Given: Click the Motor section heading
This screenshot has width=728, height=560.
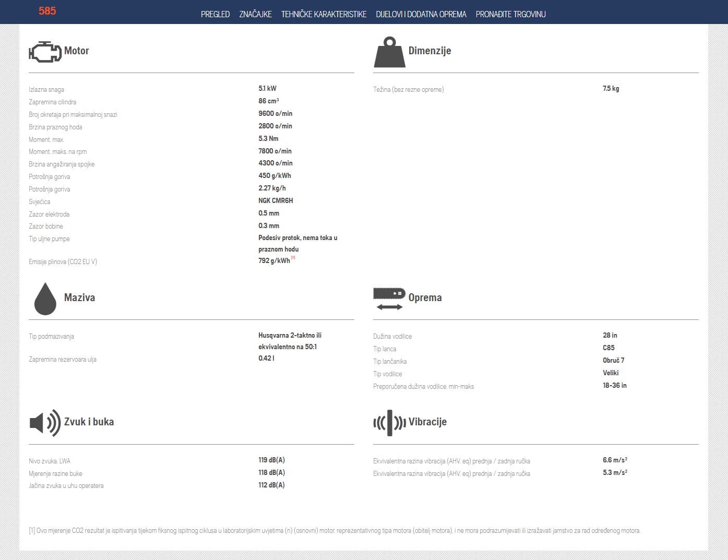Looking at the screenshot, I should [x=76, y=51].
